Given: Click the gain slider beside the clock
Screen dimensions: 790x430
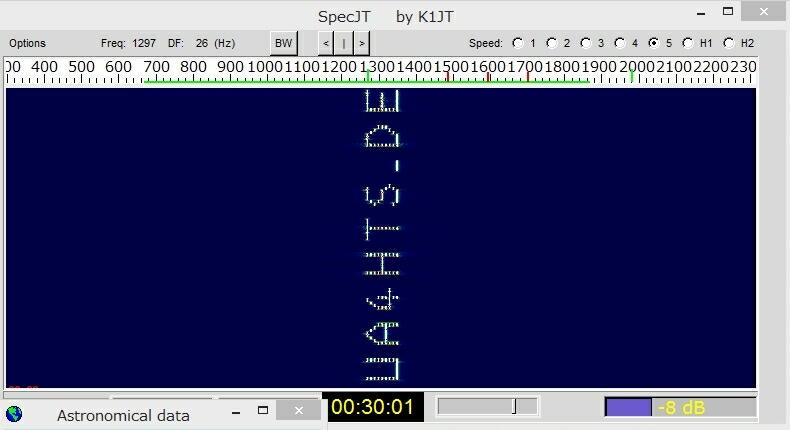Looking at the screenshot, I should 488,406.
